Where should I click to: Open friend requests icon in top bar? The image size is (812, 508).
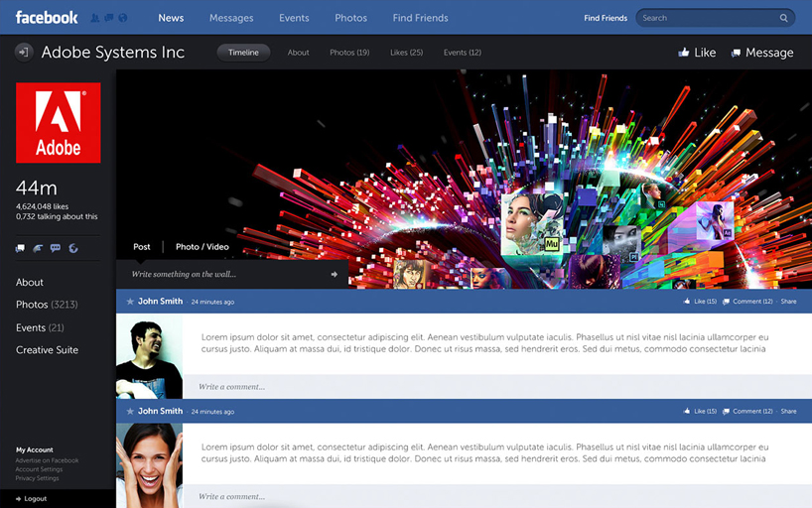click(94, 18)
